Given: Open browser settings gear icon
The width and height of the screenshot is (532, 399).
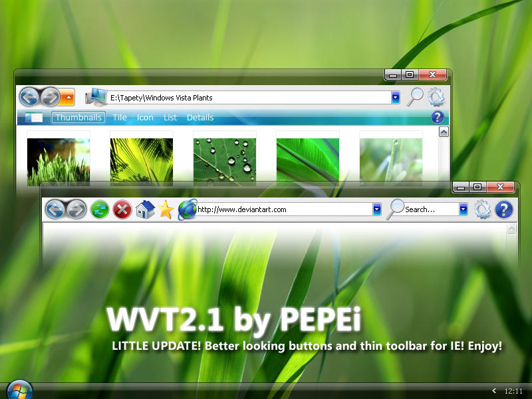Looking at the screenshot, I should (x=482, y=209).
